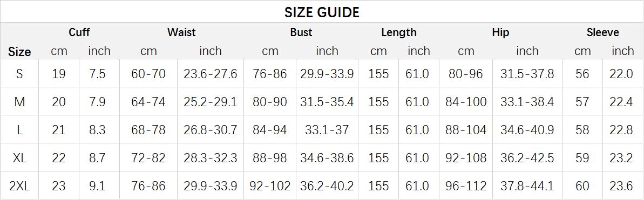Click the size L row label

19,130
